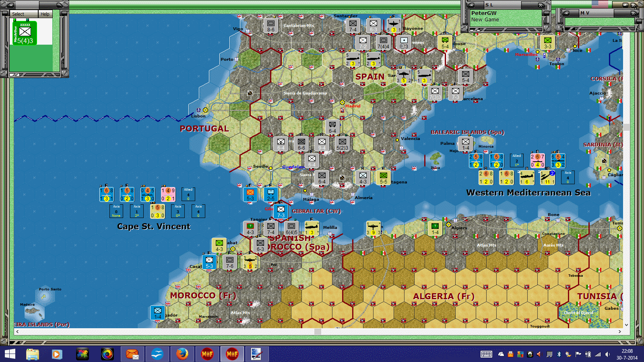Open the touch keyboard from the tray

click(x=486, y=354)
